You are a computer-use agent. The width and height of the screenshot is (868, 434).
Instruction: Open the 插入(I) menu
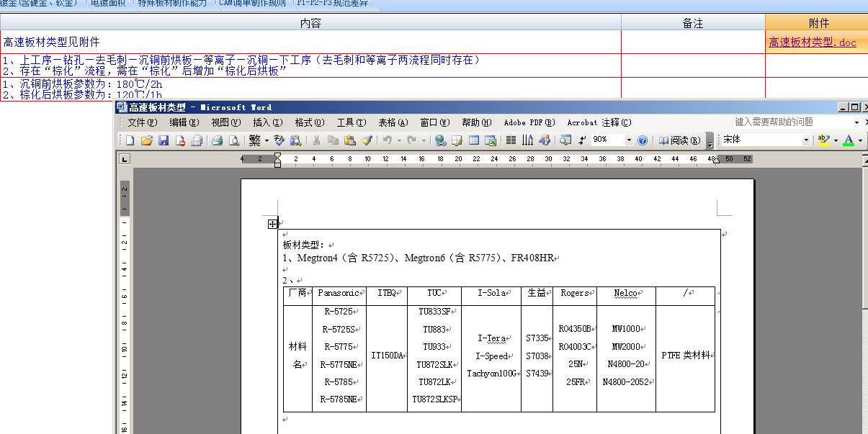click(267, 122)
